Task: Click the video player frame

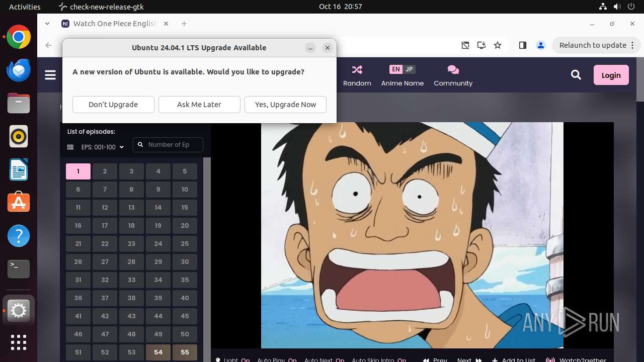Action: pyautogui.click(x=412, y=235)
